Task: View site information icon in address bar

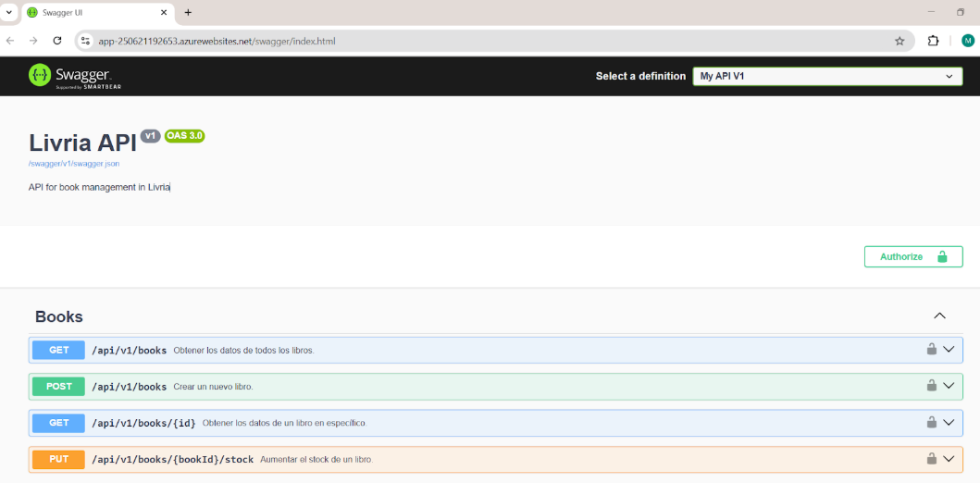Action: 86,42
